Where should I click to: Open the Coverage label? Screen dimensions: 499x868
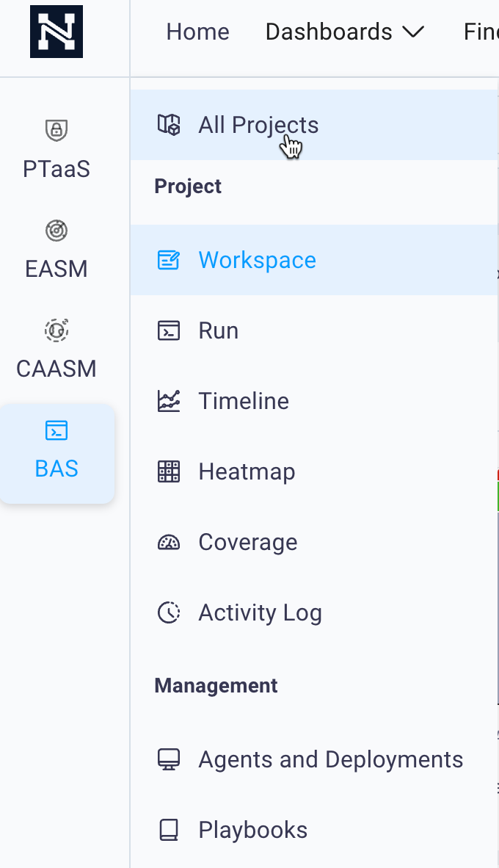[x=248, y=542]
